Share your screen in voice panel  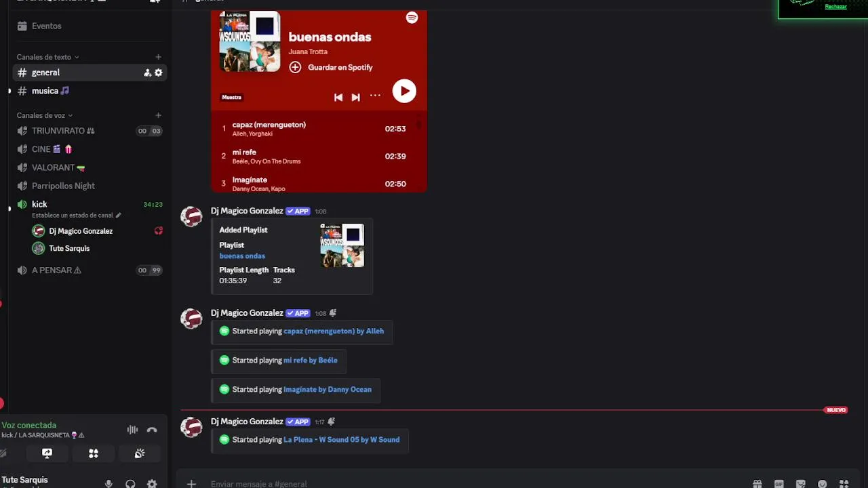click(47, 453)
